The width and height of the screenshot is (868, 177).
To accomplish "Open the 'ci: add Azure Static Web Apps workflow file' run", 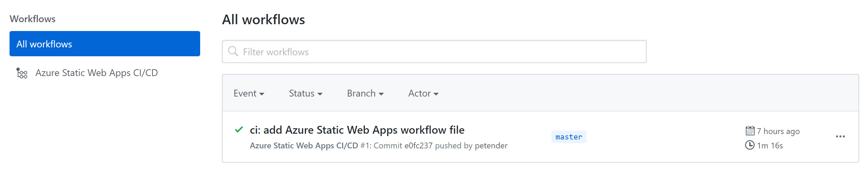I will (x=357, y=130).
